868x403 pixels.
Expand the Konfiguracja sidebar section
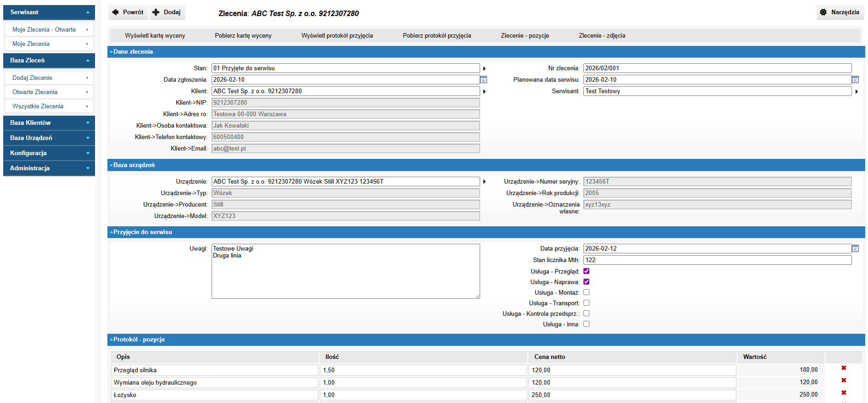pyautogui.click(x=49, y=153)
